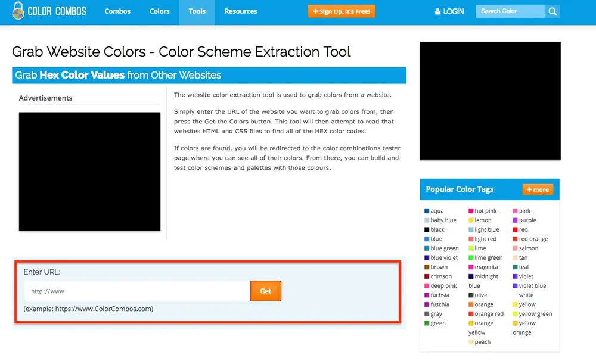Click the baby blue color swatch
Screen dimensions: 596x364
427,220
